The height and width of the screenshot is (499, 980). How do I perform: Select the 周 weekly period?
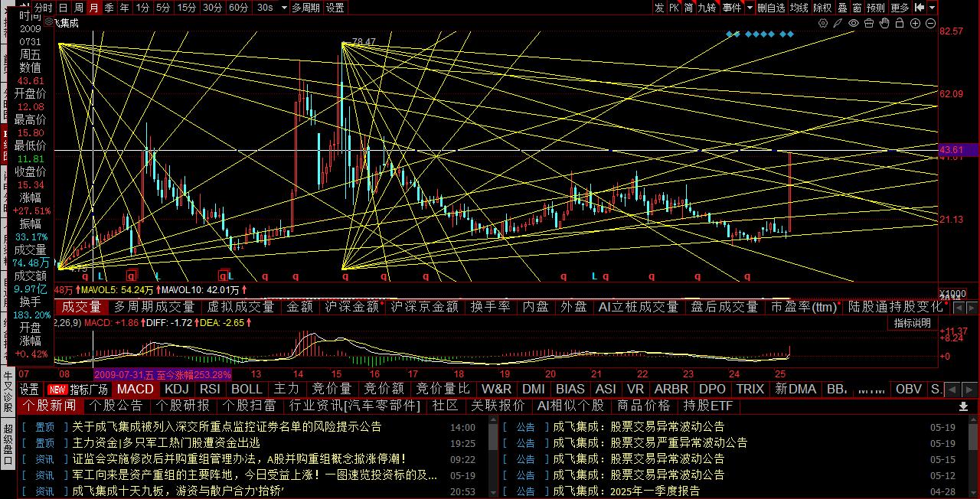(x=78, y=8)
